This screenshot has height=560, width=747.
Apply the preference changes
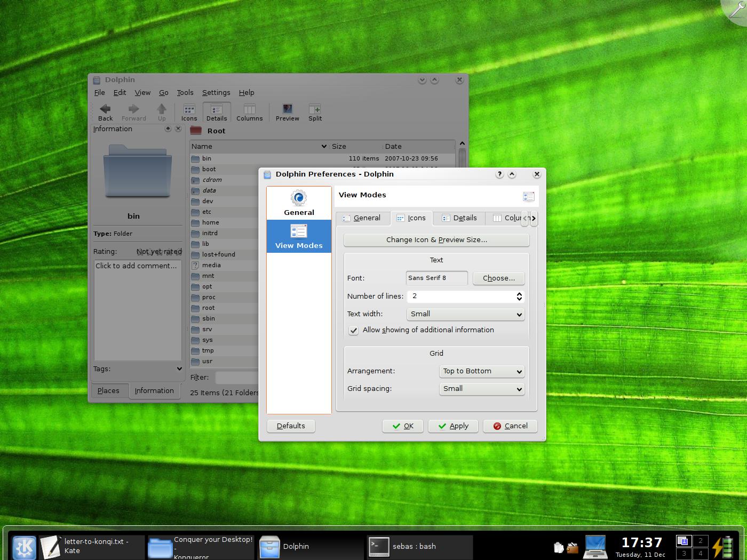[x=454, y=426]
